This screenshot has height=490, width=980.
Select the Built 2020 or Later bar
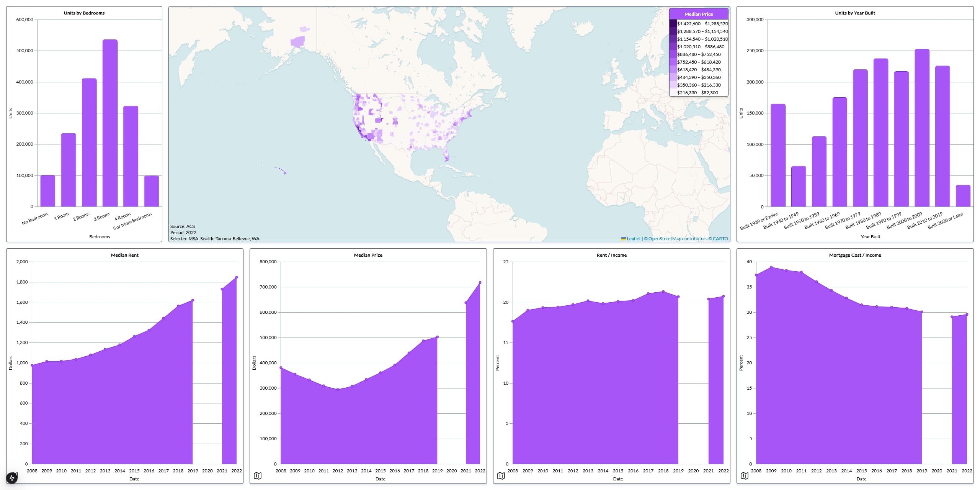[x=963, y=196]
